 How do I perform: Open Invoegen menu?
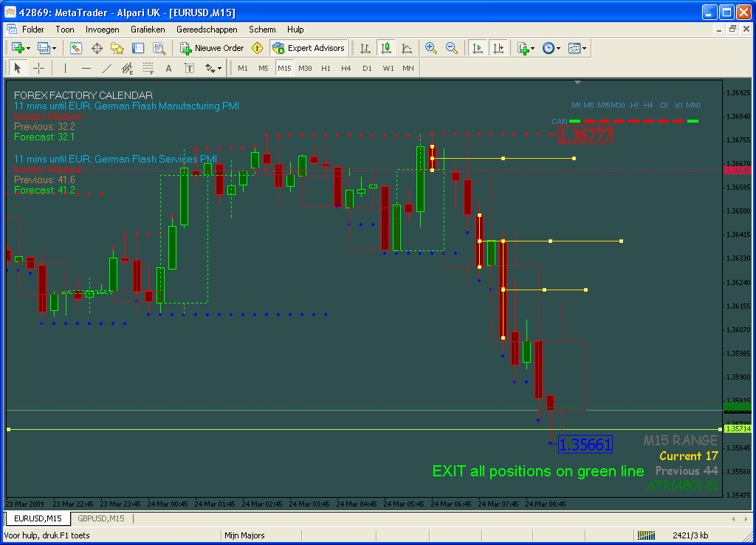102,30
